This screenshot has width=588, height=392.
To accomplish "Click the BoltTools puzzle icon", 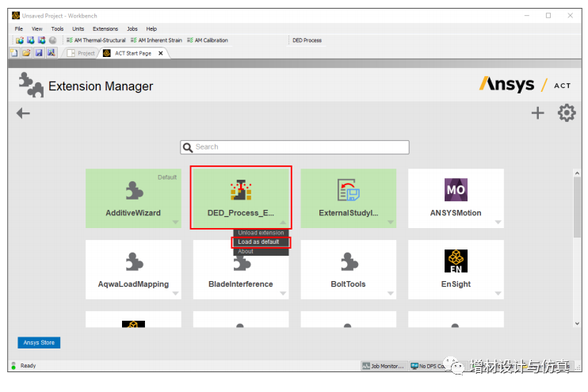I will [349, 261].
